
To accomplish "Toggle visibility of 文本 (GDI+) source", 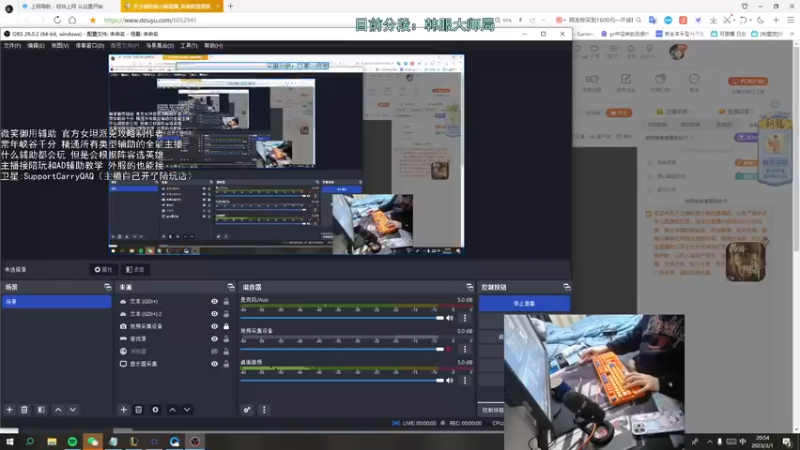I will (214, 302).
